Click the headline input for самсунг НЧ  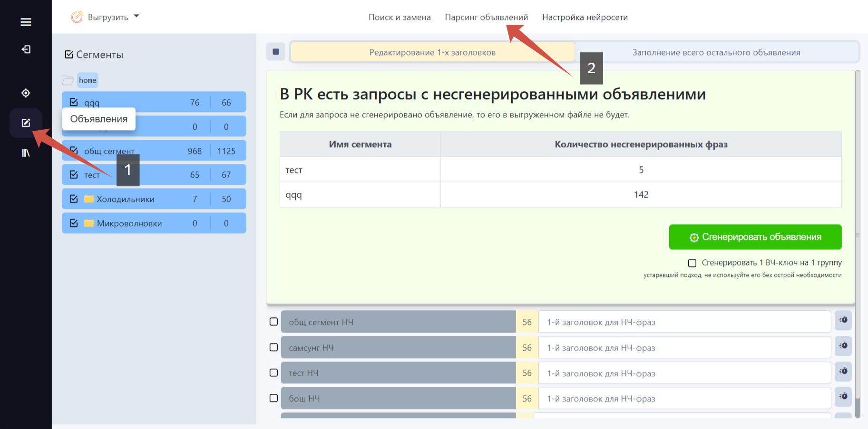(684, 348)
